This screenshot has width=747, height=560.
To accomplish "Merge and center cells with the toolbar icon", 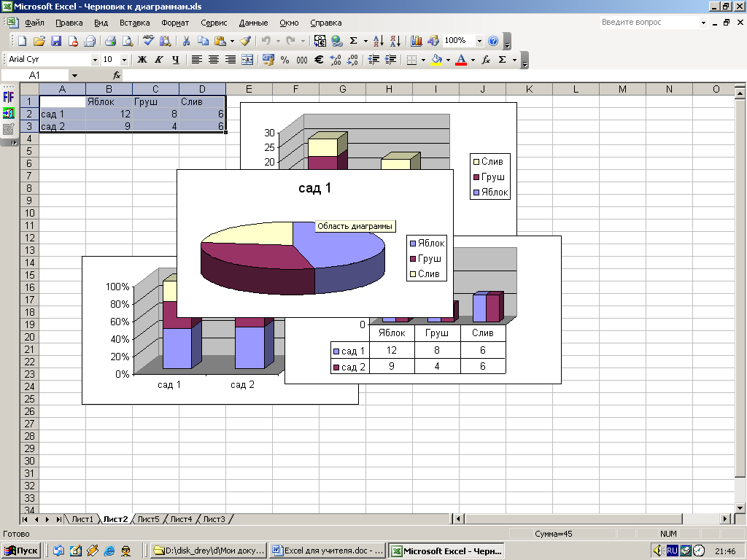I will pyautogui.click(x=247, y=60).
